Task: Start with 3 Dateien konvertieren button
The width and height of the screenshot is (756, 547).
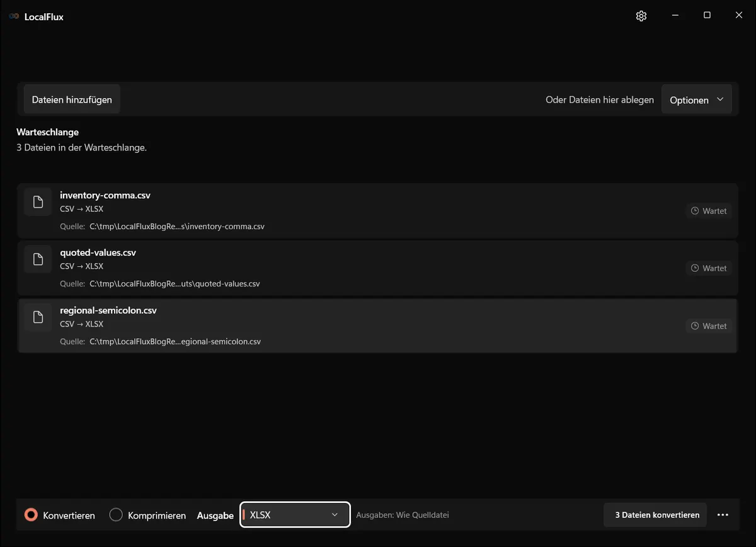Action: tap(656, 515)
